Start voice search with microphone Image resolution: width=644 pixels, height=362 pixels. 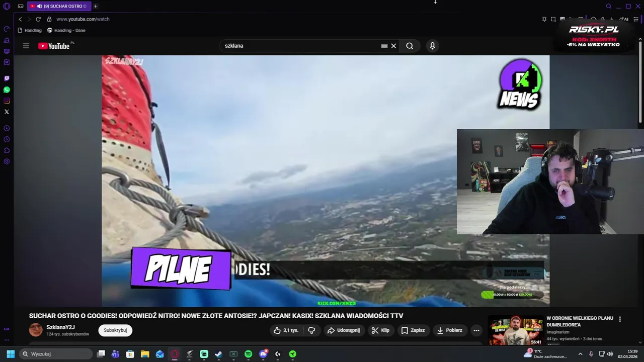tap(432, 46)
